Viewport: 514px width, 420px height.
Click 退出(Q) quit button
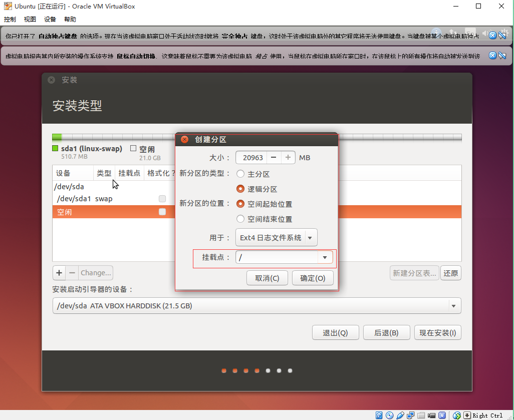click(335, 332)
